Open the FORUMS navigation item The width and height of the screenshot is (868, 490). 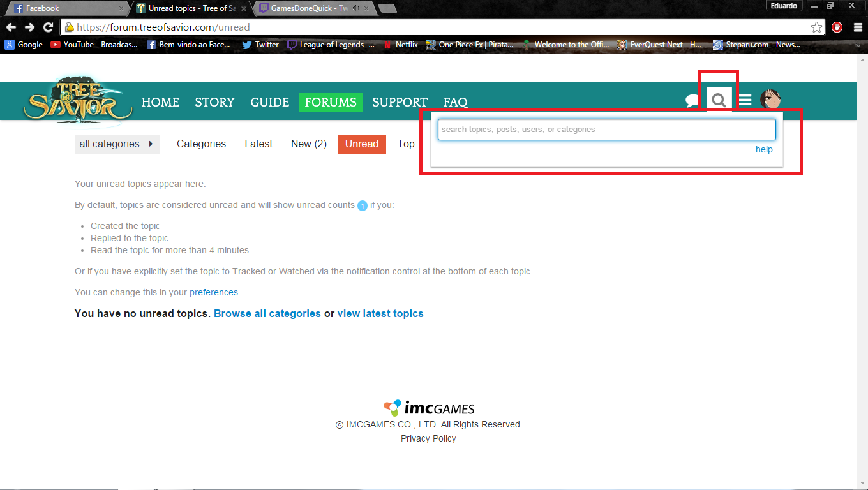pos(331,102)
